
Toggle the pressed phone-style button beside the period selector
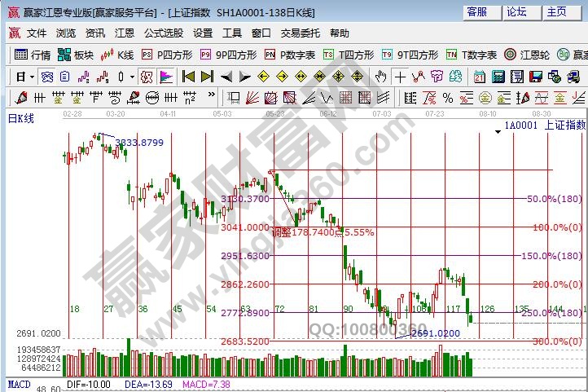(47, 77)
